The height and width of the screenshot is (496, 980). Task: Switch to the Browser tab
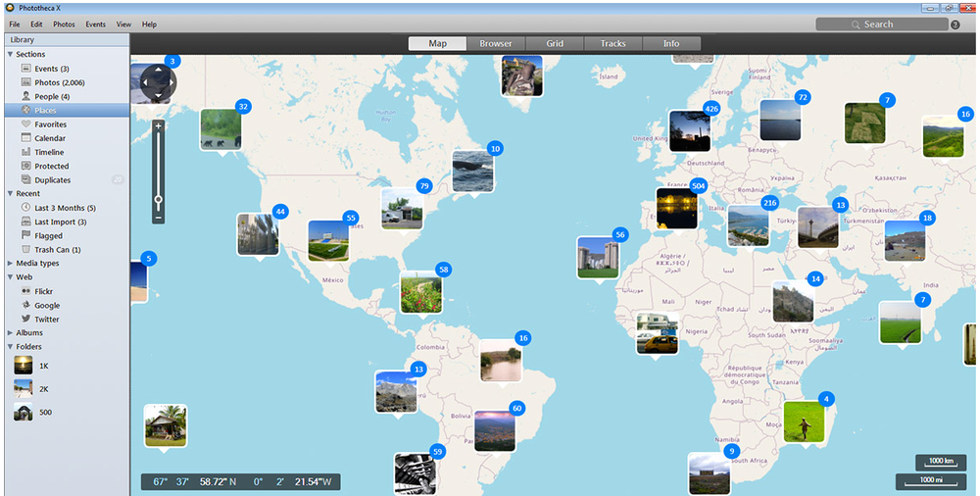496,44
